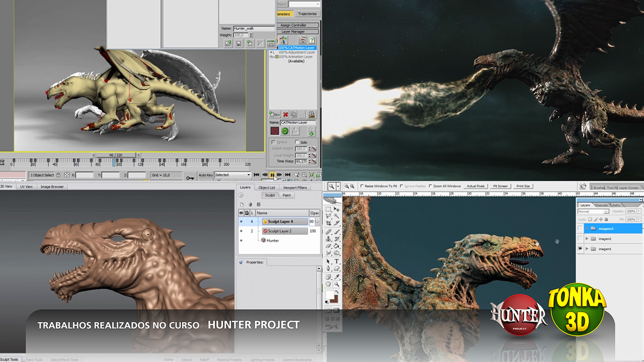
Task: Click the red X delete layer icon
Action: pyautogui.click(x=285, y=115)
